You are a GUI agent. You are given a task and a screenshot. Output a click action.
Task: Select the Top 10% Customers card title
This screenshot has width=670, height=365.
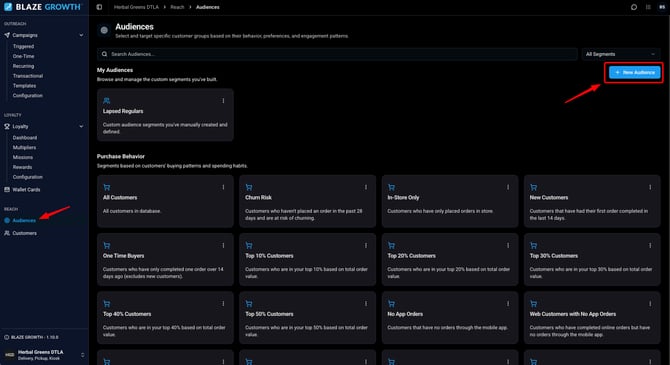pos(269,256)
